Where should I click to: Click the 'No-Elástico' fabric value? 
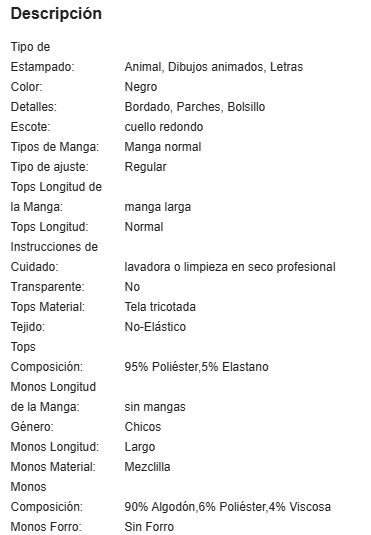pyautogui.click(x=155, y=327)
